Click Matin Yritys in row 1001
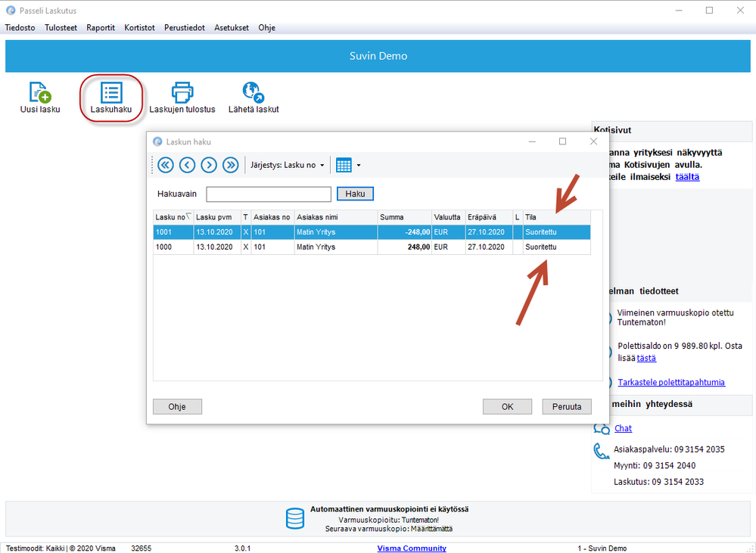This screenshot has height=553, width=756. 336,232
